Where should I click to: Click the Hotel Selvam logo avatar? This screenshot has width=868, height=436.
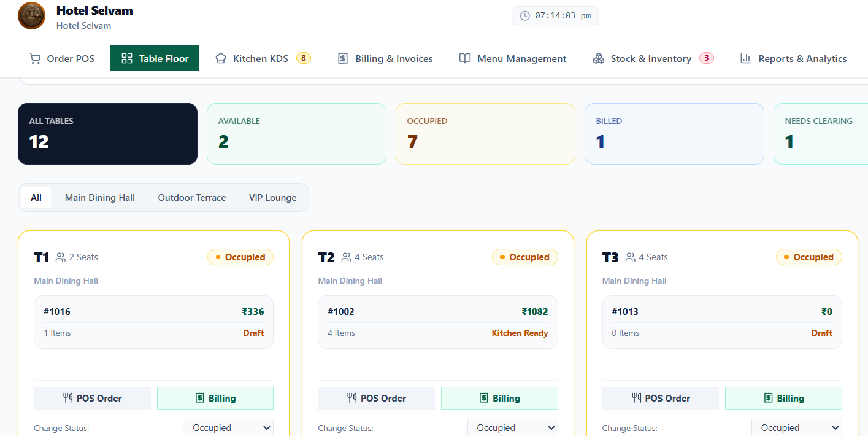pos(32,16)
